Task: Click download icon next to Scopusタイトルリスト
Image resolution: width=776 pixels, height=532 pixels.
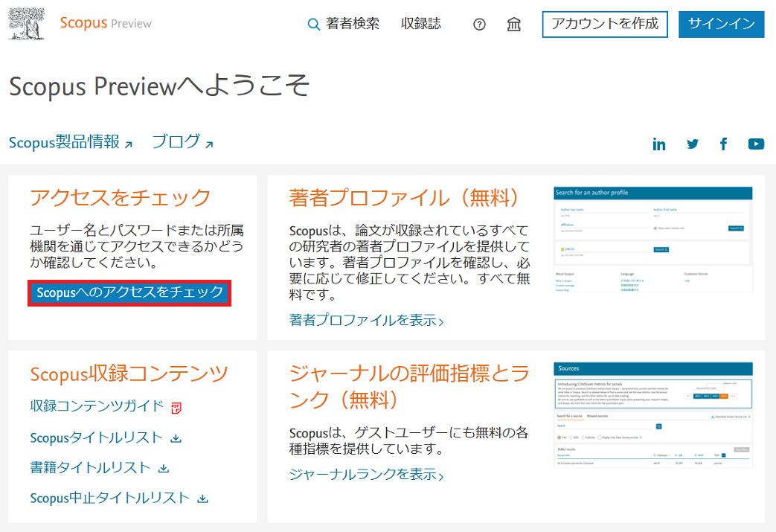Action: click(176, 438)
